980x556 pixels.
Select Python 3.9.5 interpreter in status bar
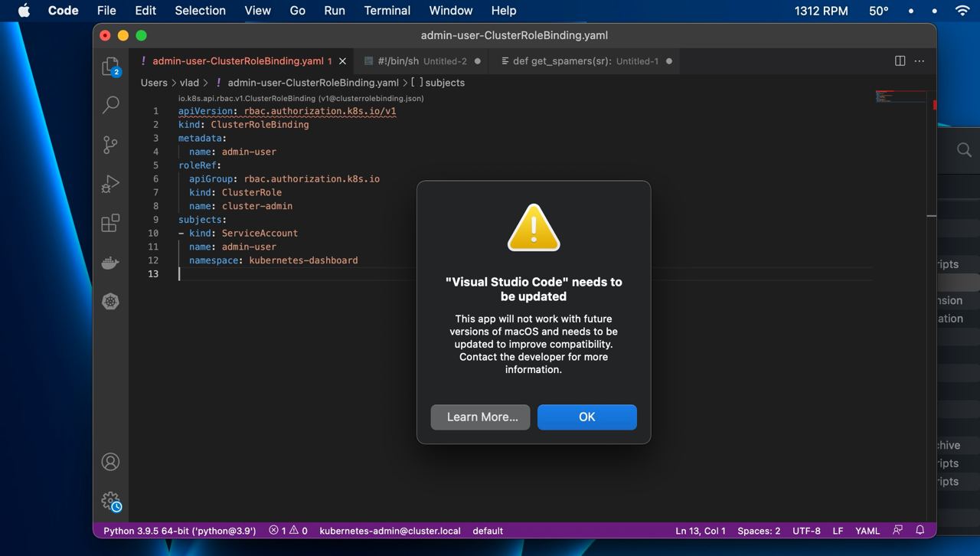pyautogui.click(x=180, y=531)
